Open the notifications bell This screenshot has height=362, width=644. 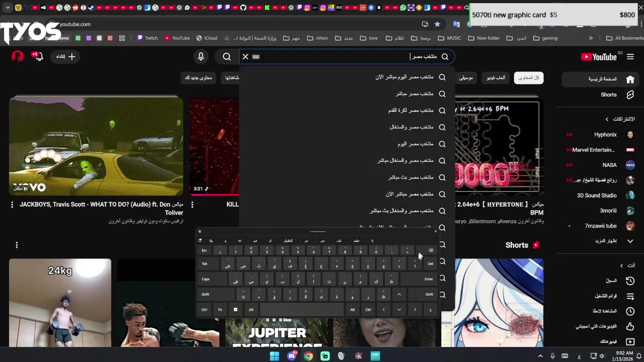coord(38,57)
